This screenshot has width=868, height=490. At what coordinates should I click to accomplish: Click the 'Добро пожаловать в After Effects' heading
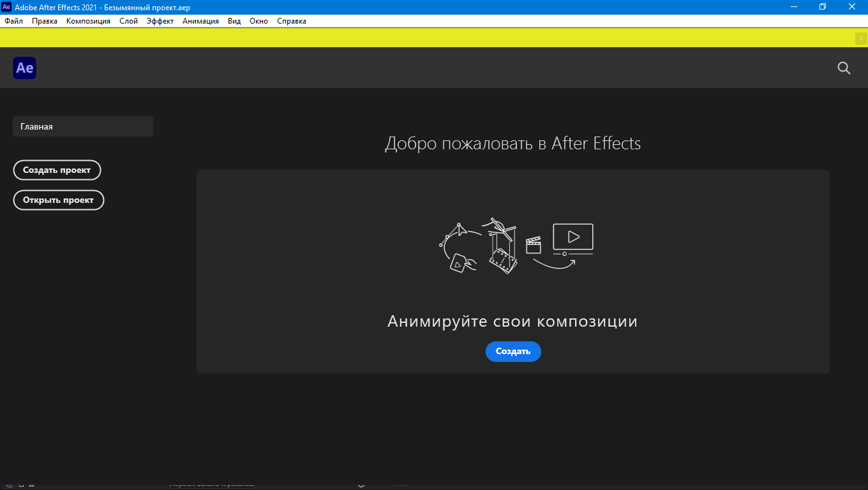(513, 143)
